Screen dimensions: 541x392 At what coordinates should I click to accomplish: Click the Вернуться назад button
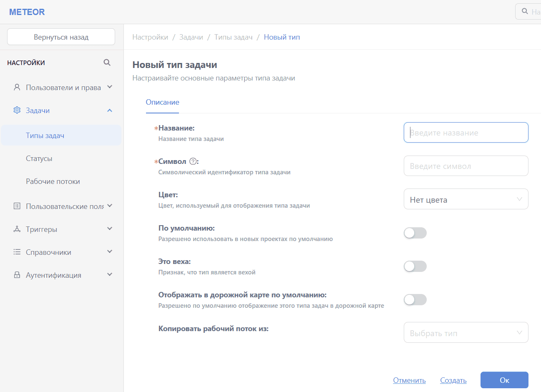61,37
